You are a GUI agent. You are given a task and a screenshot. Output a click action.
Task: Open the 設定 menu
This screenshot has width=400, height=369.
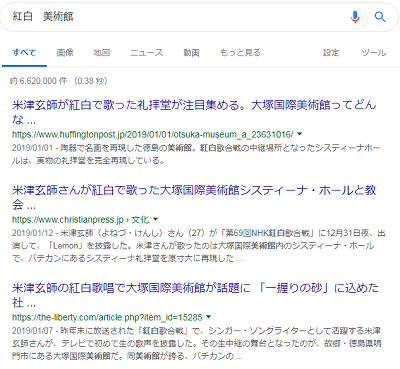click(x=331, y=52)
